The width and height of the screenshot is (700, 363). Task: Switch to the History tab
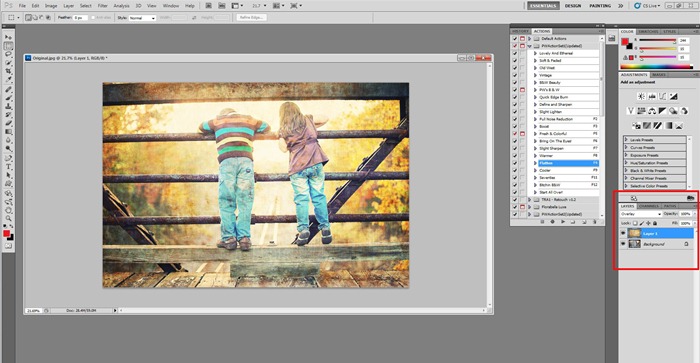pyautogui.click(x=521, y=31)
